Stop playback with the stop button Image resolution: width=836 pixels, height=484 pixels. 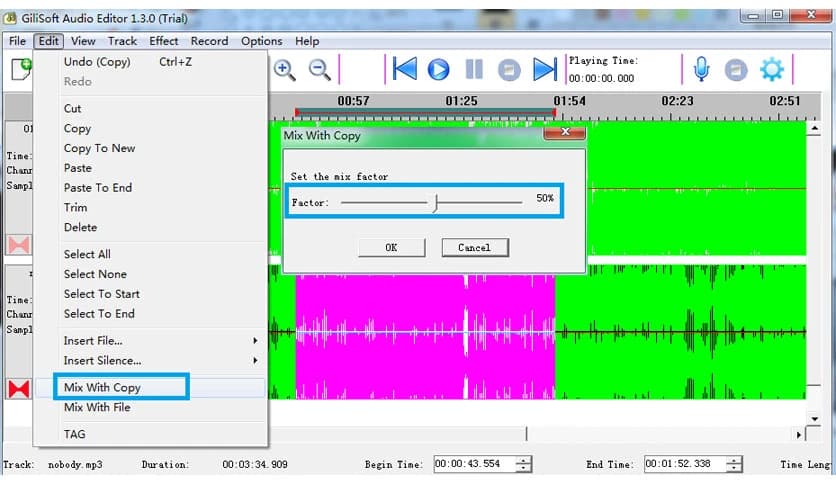click(x=509, y=70)
